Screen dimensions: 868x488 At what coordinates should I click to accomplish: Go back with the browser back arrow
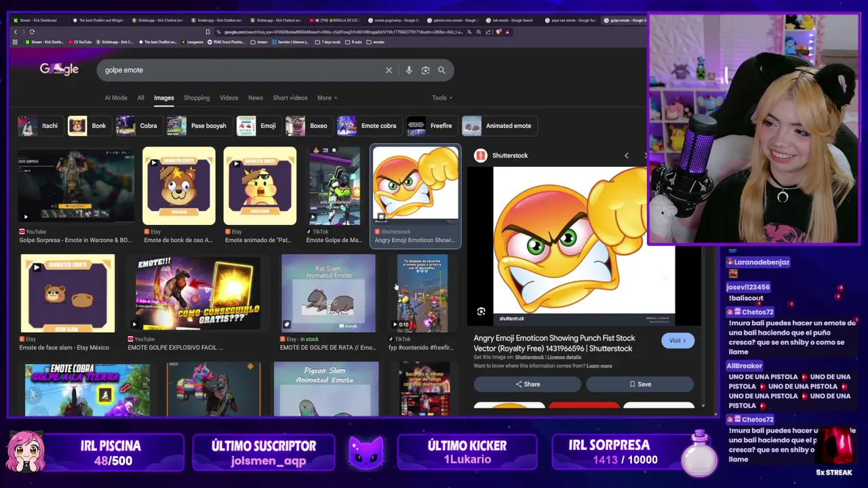(16, 32)
